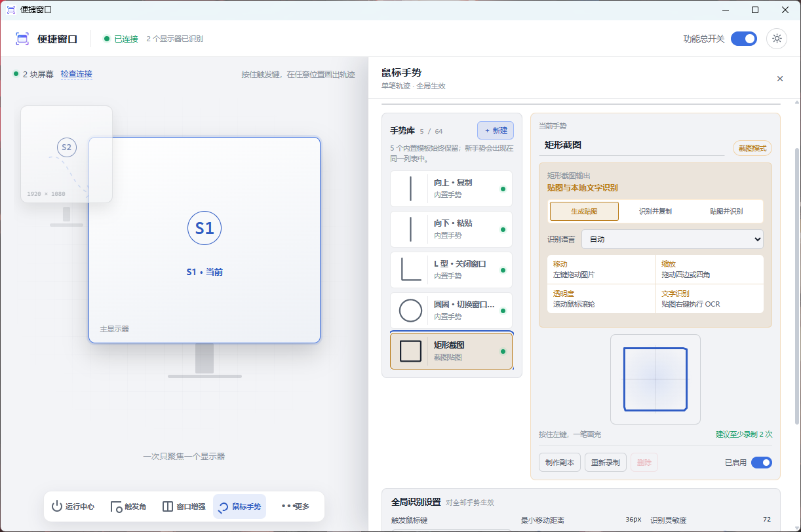Toggle the 已启用 switch
Image resolution: width=801 pixels, height=532 pixels.
[x=762, y=463]
